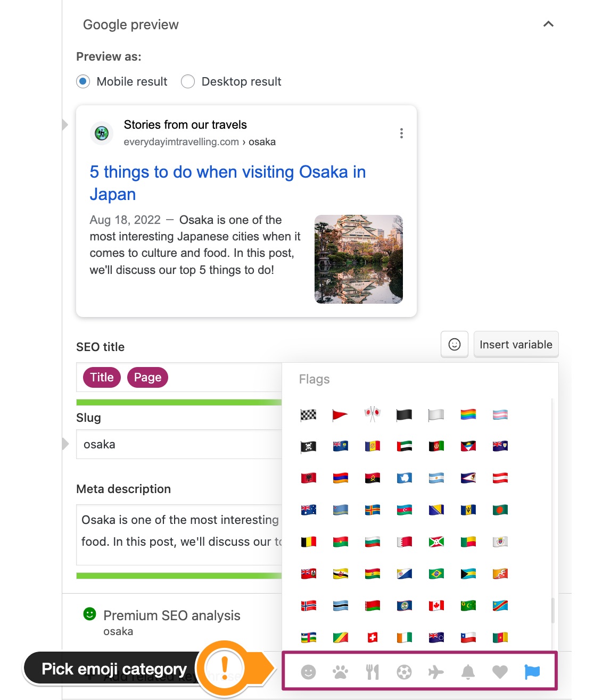This screenshot has width=594, height=700.
Task: Select the Mobile result radio button
Action: click(83, 81)
